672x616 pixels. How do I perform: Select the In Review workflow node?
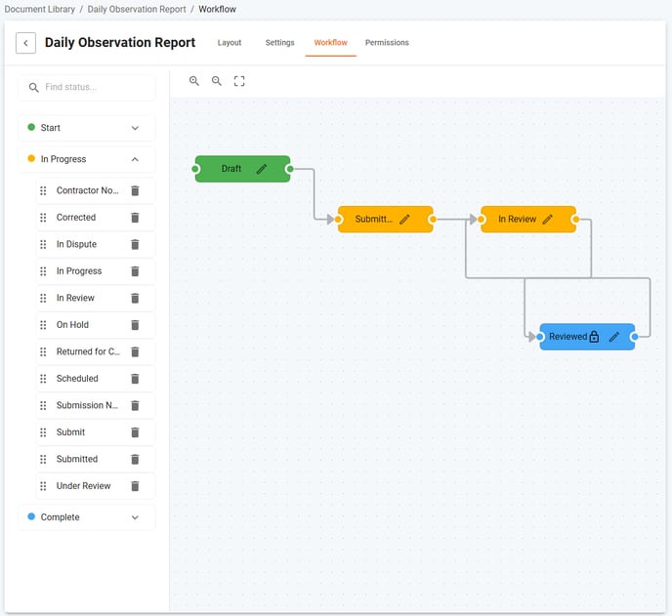point(528,220)
